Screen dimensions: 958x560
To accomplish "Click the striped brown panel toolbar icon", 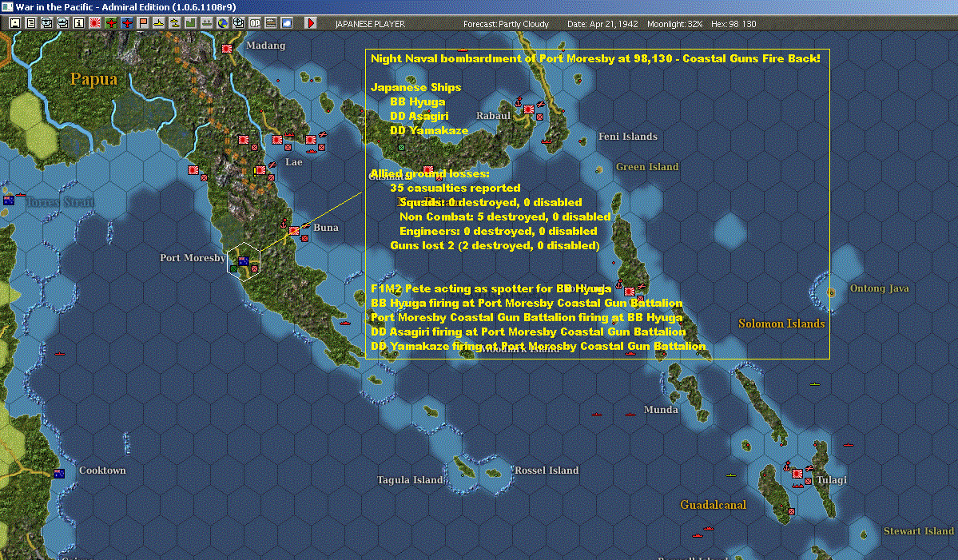I will (x=271, y=23).
